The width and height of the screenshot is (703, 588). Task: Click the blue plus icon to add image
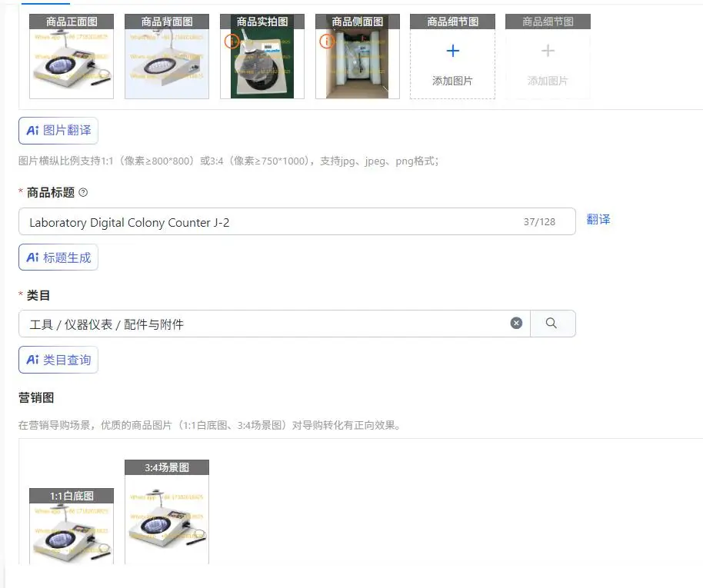click(x=453, y=51)
